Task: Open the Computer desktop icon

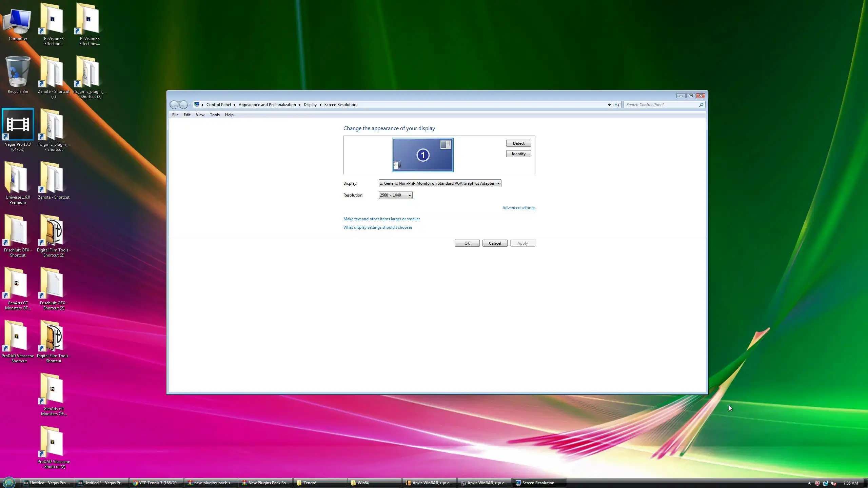Action: (18, 21)
